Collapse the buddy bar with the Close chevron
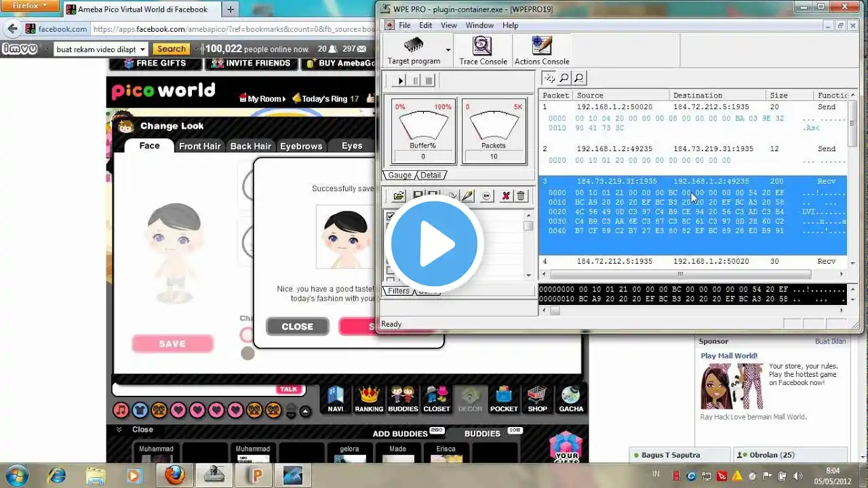 [x=119, y=430]
